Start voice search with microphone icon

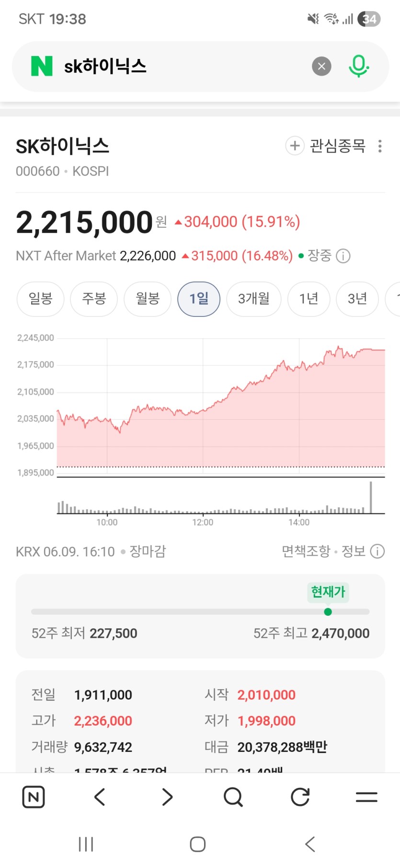[358, 66]
